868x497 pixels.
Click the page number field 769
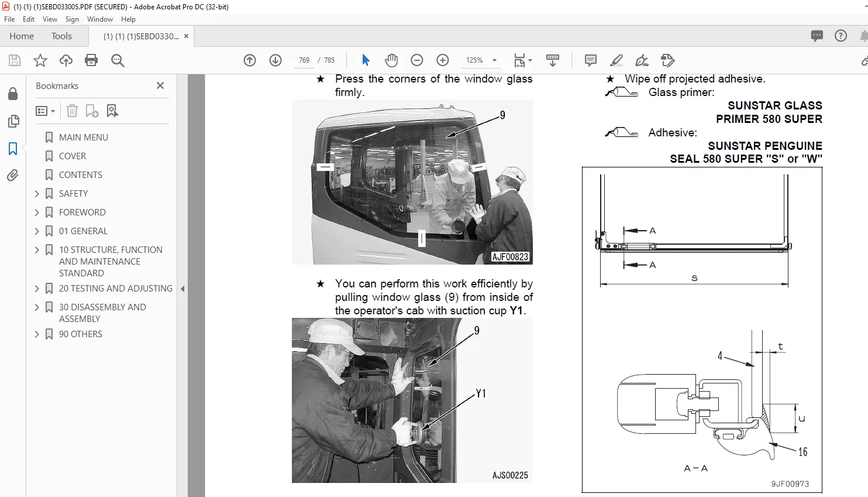[304, 60]
